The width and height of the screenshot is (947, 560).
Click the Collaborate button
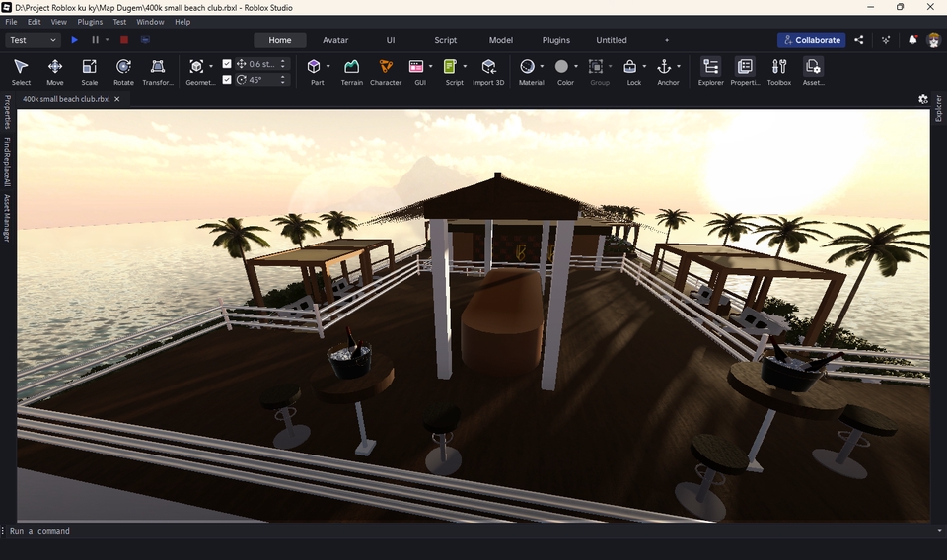click(x=811, y=40)
